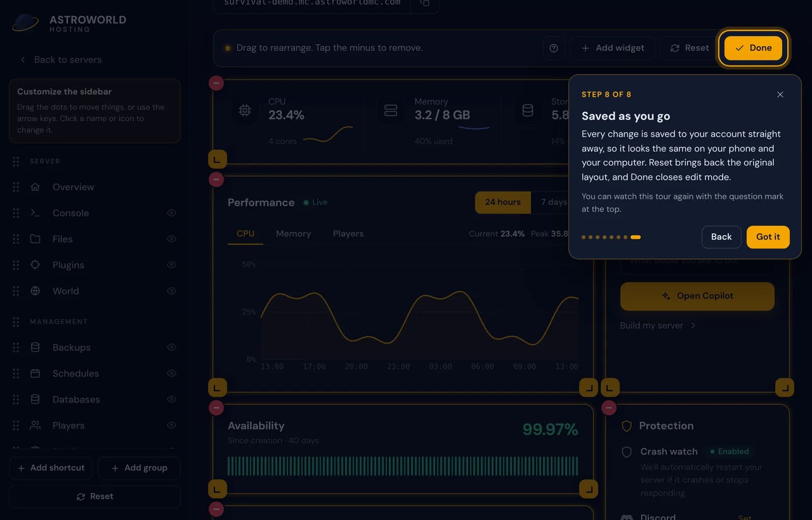This screenshot has height=520, width=812.
Task: Toggle visibility eye for Files
Action: coord(172,239)
